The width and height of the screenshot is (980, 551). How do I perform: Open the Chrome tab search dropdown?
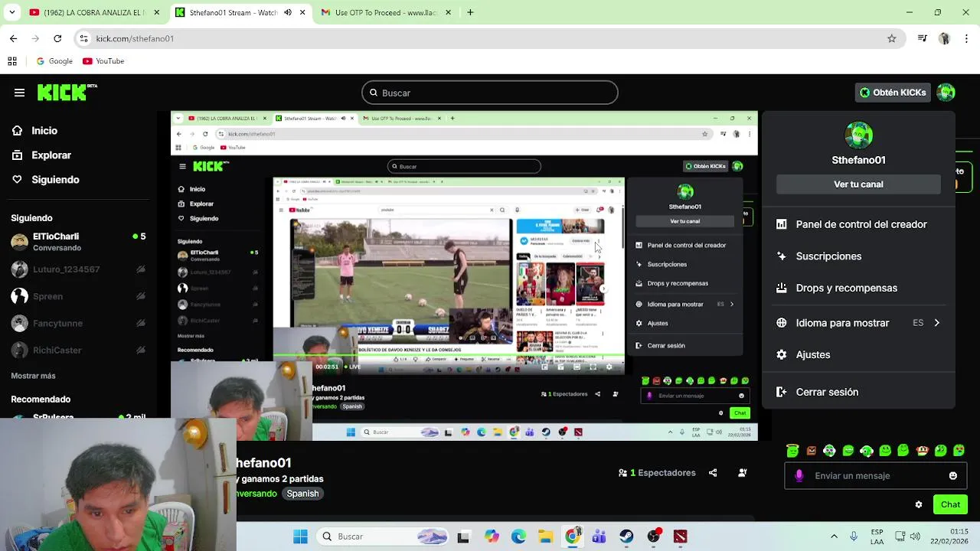(x=11, y=12)
